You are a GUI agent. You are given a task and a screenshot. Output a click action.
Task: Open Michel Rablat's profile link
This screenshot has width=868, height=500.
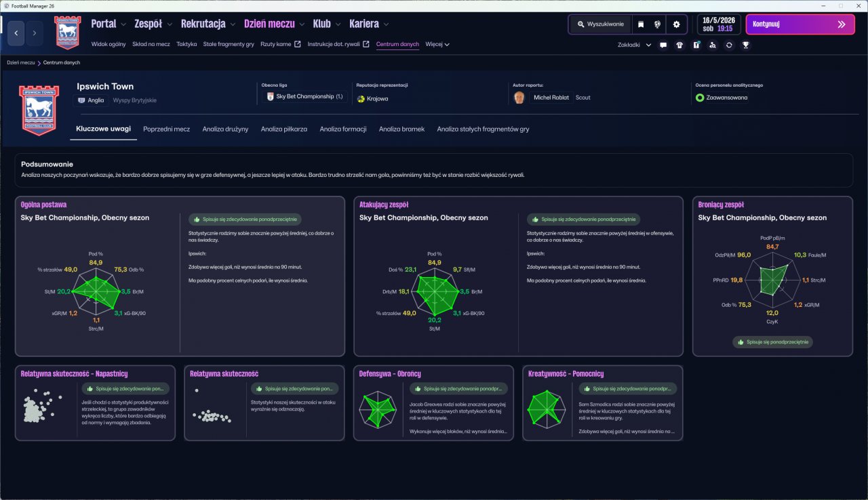coord(552,98)
